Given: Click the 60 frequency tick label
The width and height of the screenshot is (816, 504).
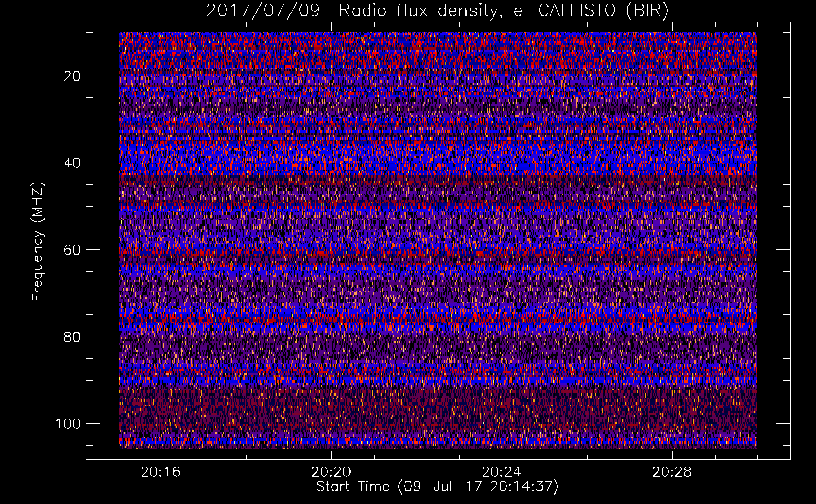Looking at the screenshot, I should pyautogui.click(x=73, y=250).
